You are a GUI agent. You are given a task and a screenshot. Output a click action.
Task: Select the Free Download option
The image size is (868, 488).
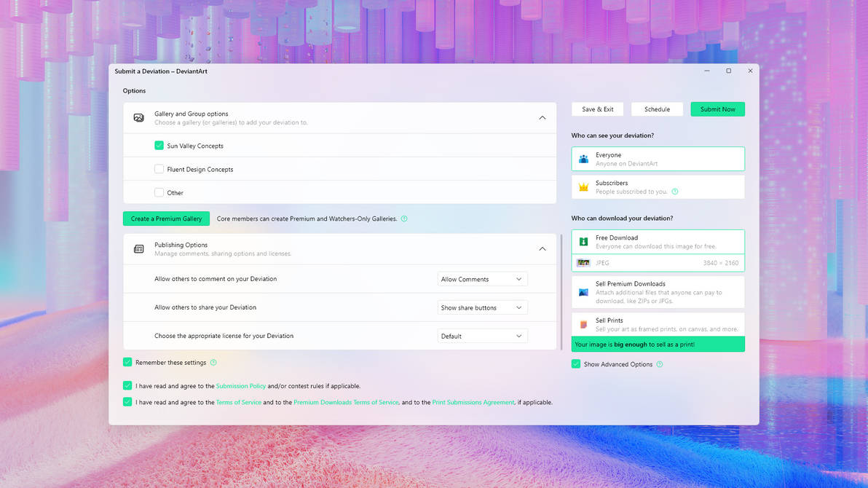[658, 242]
